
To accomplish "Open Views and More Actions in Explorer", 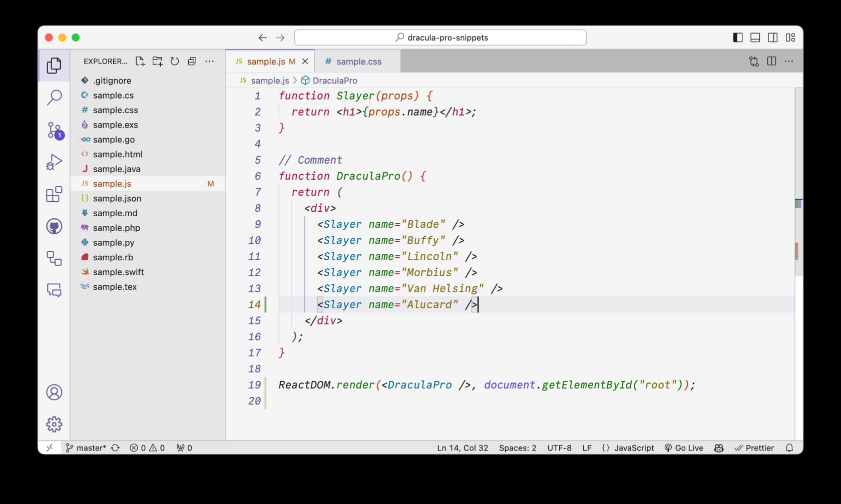I will coord(210,61).
